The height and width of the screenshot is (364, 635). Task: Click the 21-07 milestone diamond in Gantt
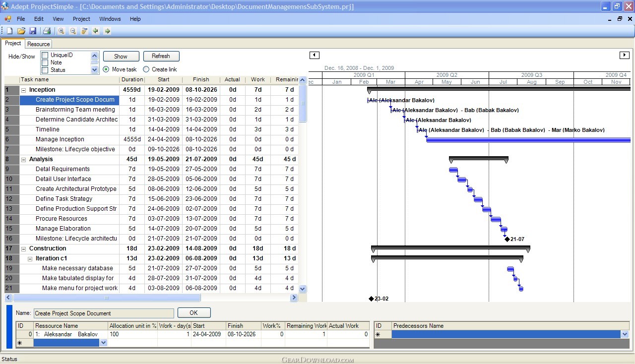507,239
